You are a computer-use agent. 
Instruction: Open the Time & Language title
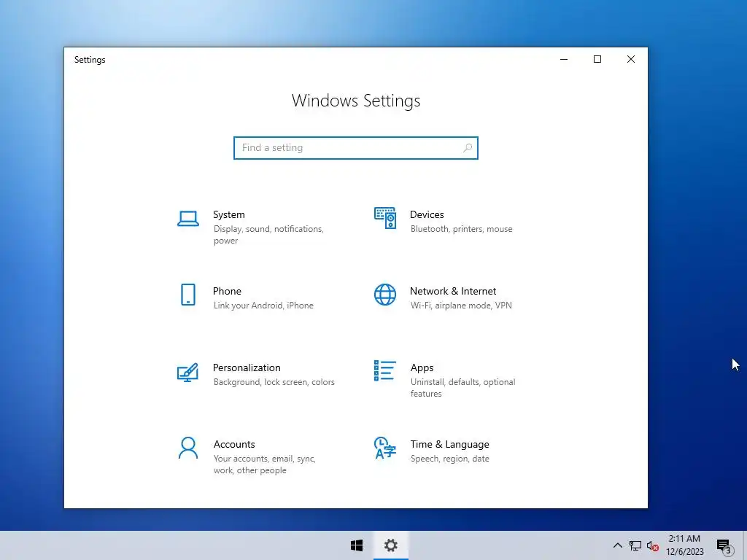point(449,444)
